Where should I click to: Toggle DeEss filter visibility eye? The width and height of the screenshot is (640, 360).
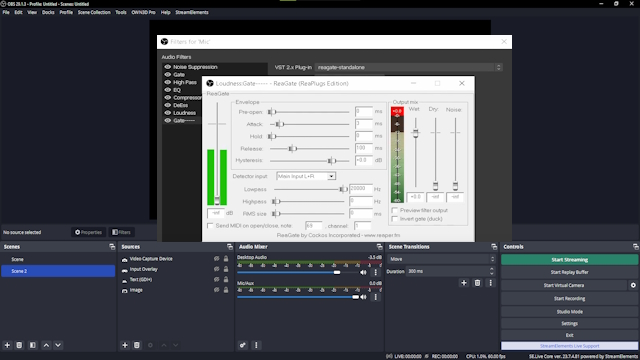tap(167, 105)
